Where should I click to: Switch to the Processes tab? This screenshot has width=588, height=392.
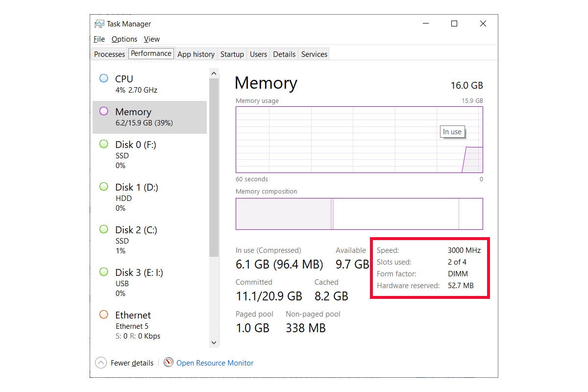[x=109, y=54]
